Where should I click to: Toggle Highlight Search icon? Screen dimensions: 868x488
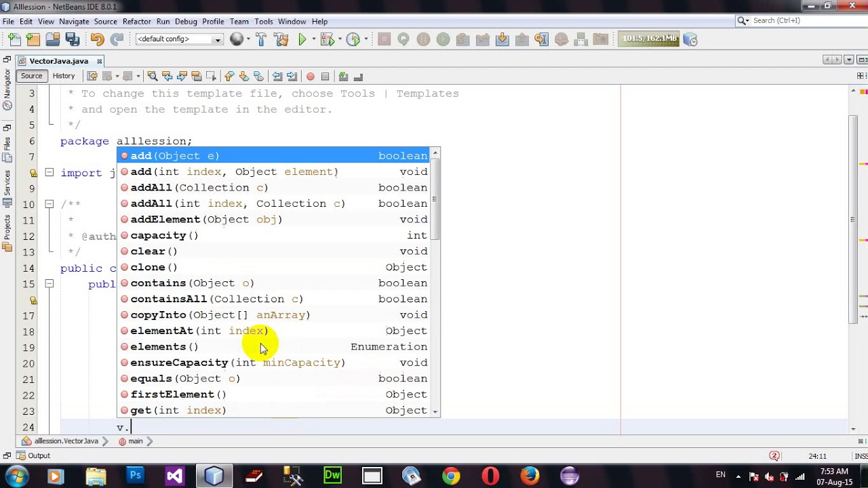click(x=197, y=76)
